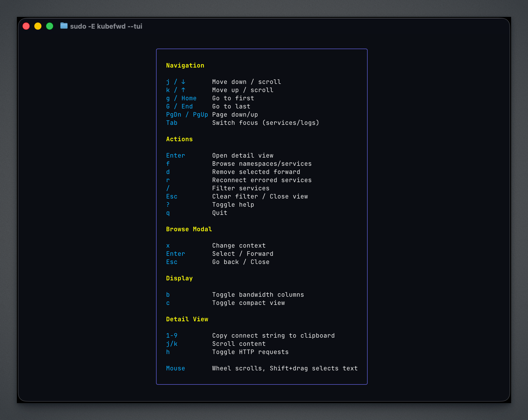Click the 'Quit' action text
This screenshot has width=528, height=420.
tap(219, 213)
